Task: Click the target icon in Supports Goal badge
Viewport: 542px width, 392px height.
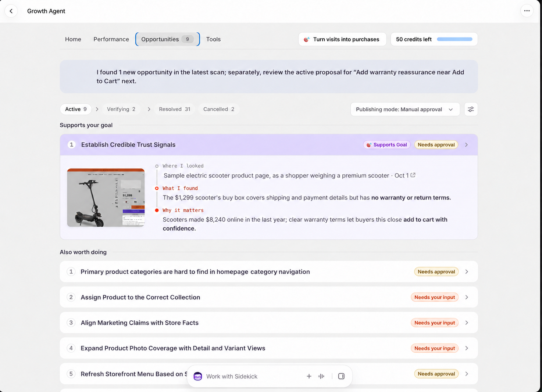Action: 369,145
